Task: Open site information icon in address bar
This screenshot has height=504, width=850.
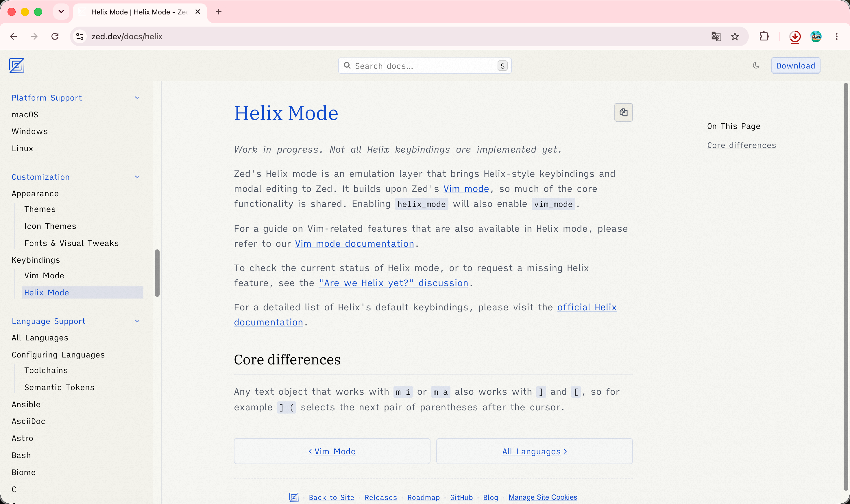Action: [x=80, y=36]
